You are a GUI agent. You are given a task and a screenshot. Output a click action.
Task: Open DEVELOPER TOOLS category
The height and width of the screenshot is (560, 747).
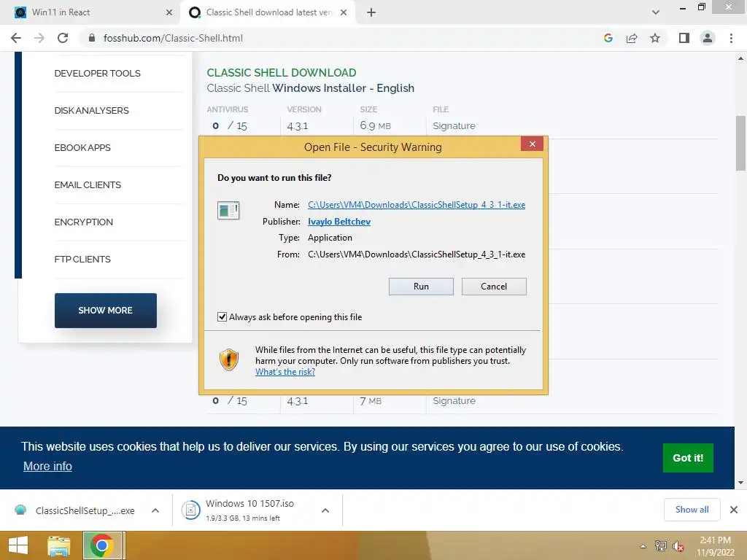(x=97, y=74)
